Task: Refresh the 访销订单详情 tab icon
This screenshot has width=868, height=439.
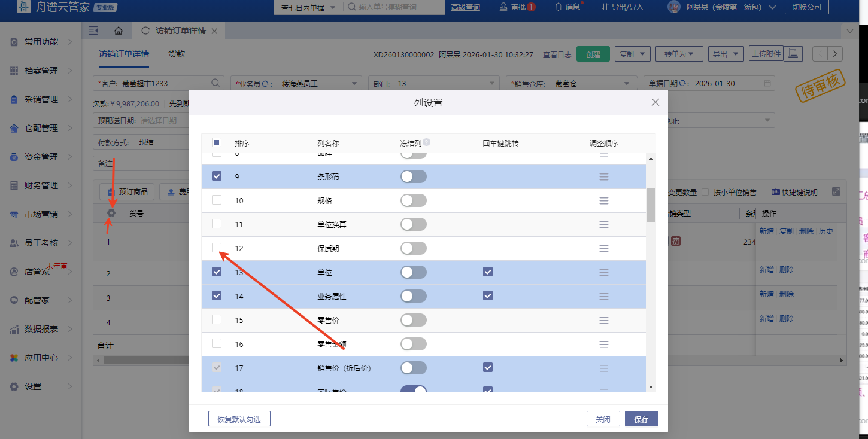Action: tap(145, 31)
